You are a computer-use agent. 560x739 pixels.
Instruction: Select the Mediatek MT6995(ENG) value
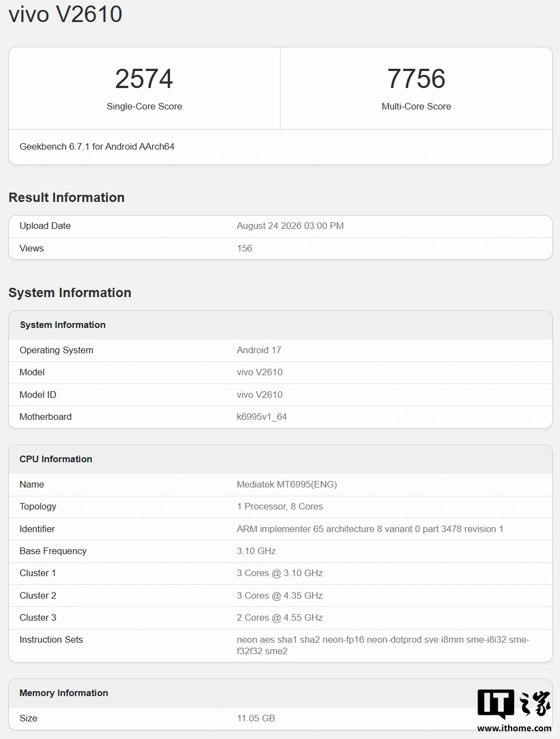coord(287,484)
